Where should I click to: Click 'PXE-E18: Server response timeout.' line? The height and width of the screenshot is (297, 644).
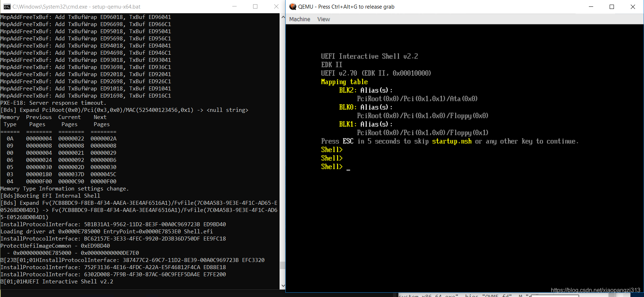[x=53, y=103]
